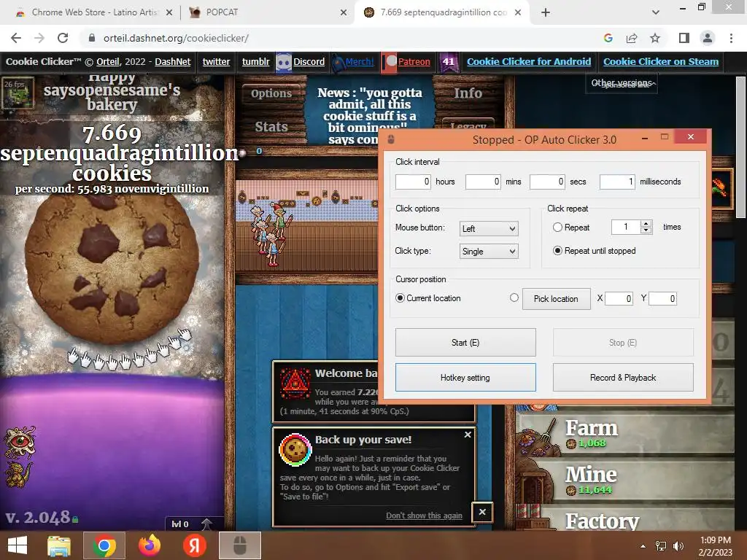Click Don't show this again link
The height and width of the screenshot is (560, 747).
click(424, 516)
